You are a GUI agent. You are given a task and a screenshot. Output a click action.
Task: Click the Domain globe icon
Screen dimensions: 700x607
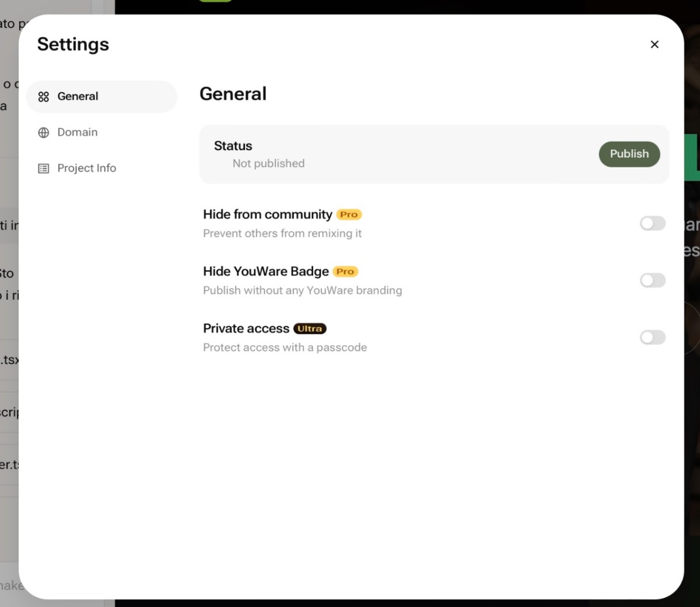click(44, 133)
